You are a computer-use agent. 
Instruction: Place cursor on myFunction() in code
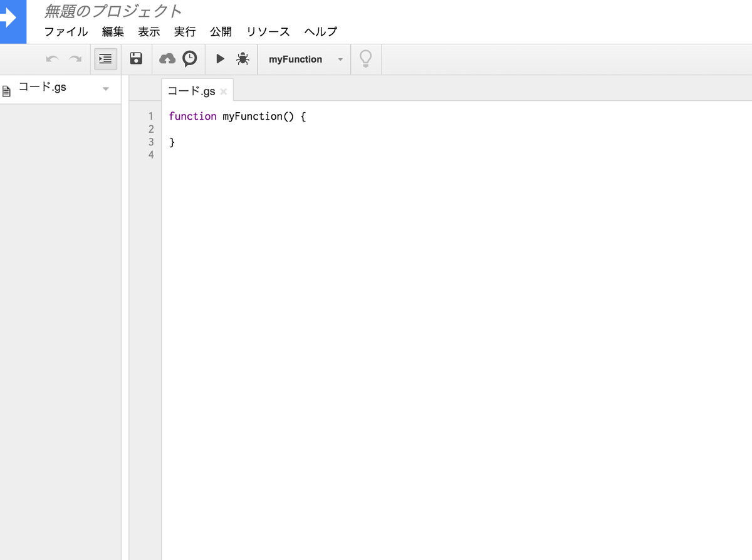258,117
